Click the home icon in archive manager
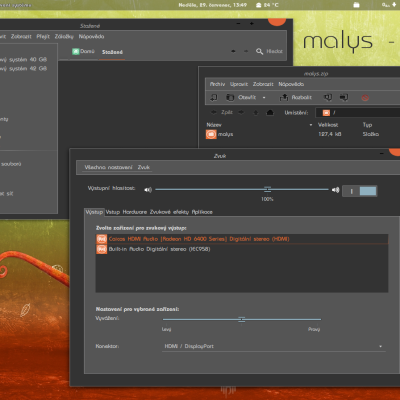Image resolution: width=400 pixels, height=400 pixels. [270, 113]
